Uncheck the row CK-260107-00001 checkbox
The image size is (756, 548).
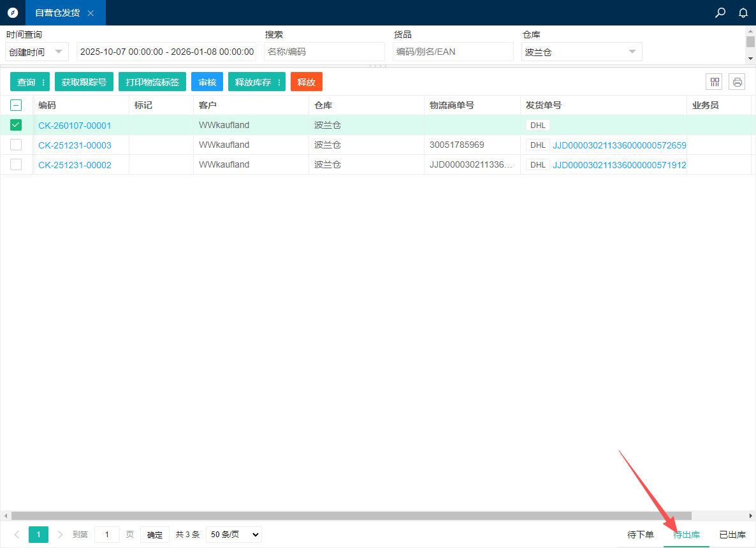pyautogui.click(x=16, y=126)
